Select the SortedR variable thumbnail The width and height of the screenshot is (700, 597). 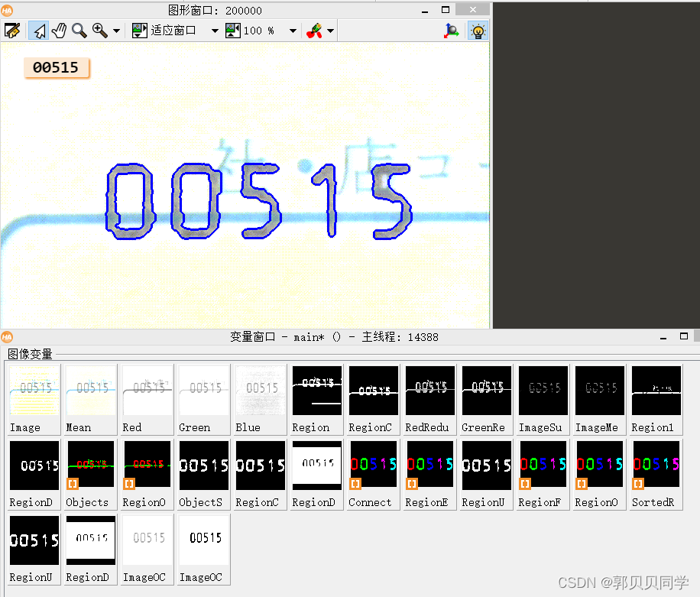click(655, 464)
